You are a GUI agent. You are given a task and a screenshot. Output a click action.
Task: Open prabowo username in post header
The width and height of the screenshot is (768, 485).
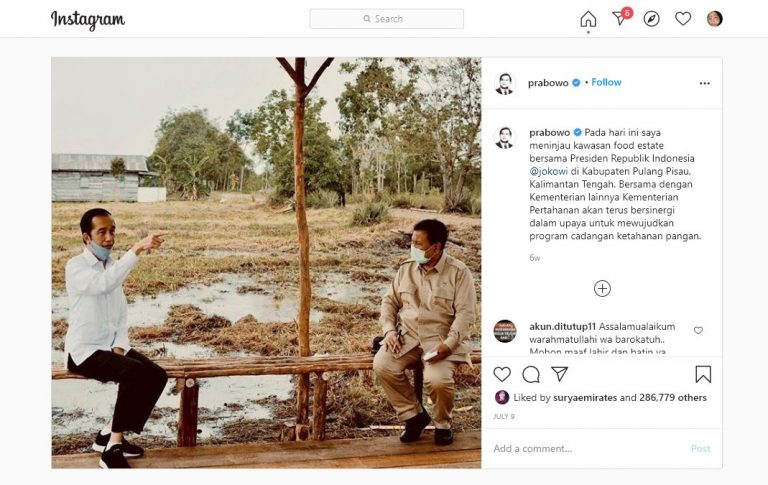coord(548,83)
